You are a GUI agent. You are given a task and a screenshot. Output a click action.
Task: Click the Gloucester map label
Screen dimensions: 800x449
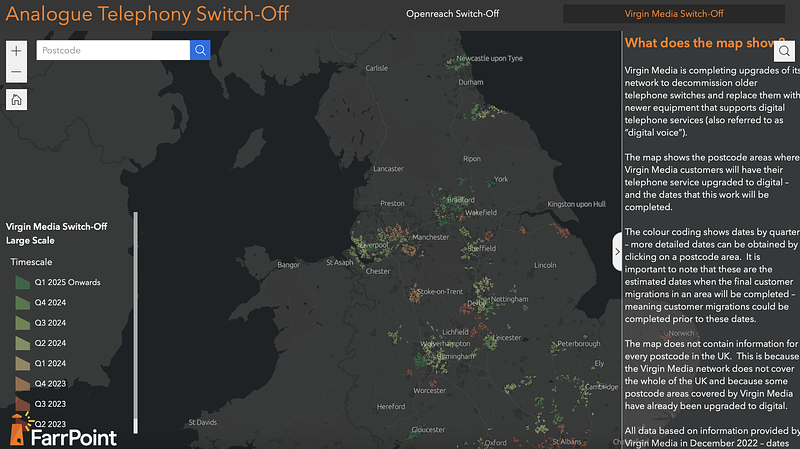click(428, 430)
